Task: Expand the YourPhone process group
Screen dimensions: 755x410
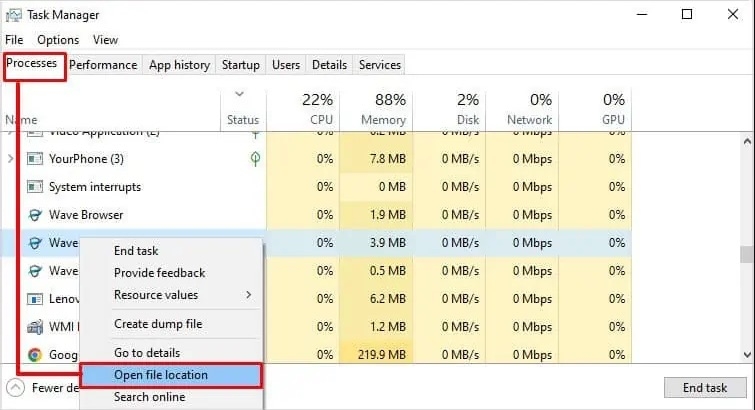Action: pyautogui.click(x=11, y=159)
